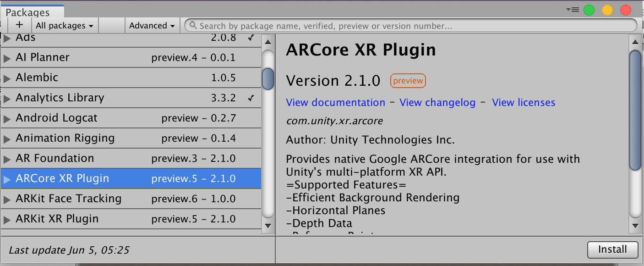The height and width of the screenshot is (266, 644).
Task: Expand the Analytics Library package arrow
Action: point(7,99)
